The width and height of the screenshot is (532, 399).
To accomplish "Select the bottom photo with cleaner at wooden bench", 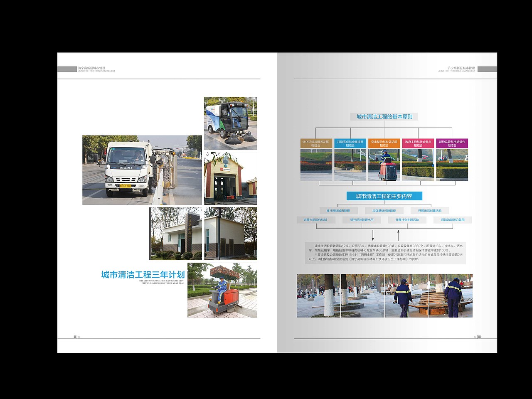I will (x=451, y=296).
